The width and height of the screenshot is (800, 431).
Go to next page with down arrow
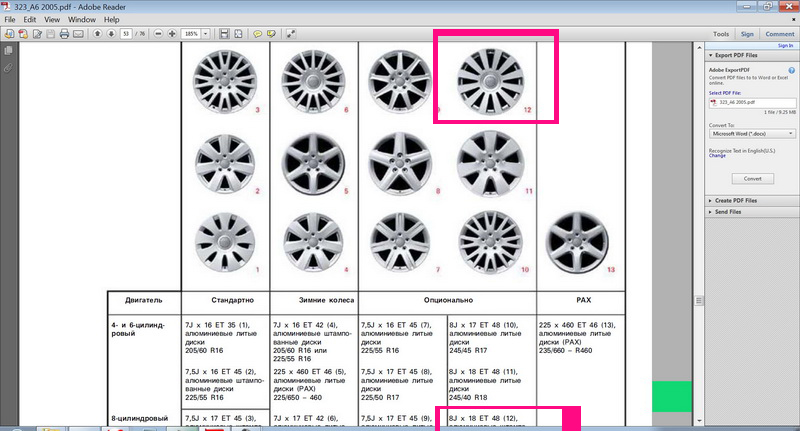tap(111, 34)
